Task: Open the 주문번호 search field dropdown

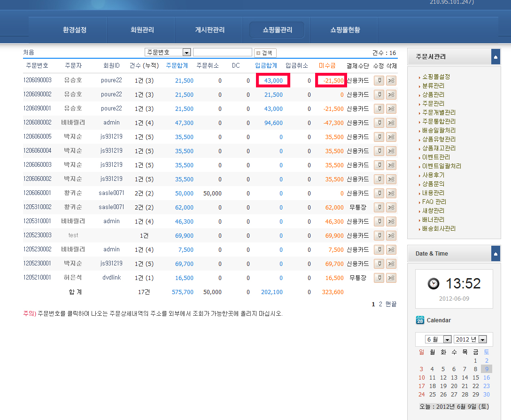Action: click(186, 53)
